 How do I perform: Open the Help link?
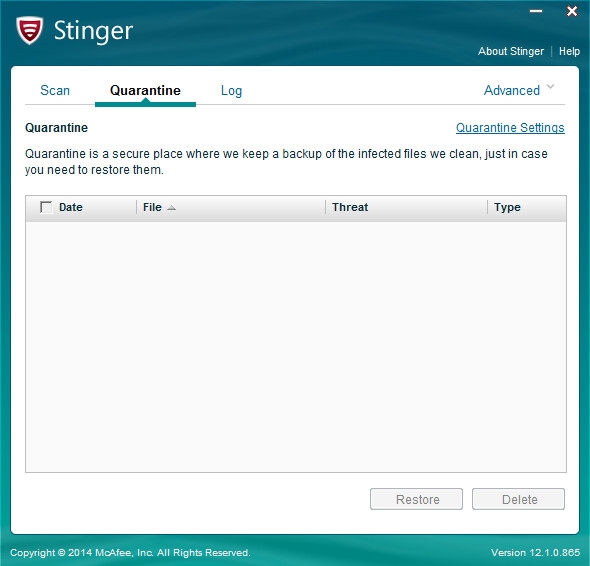point(569,51)
